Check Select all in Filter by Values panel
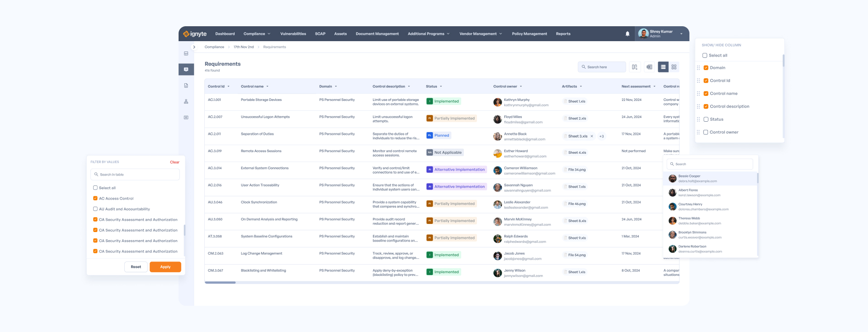Screen dimensions: 868x332 [x=95, y=188]
